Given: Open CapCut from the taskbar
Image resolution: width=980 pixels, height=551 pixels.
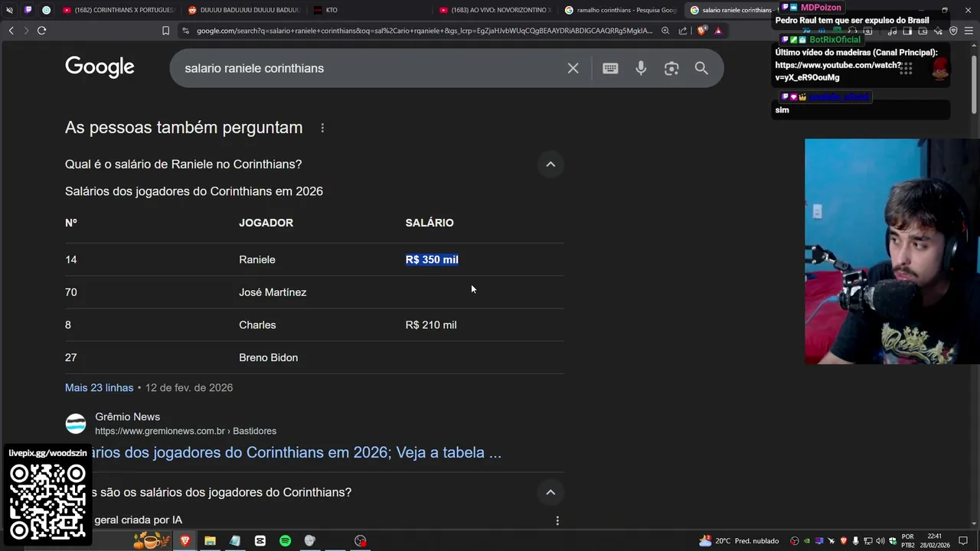Looking at the screenshot, I should point(260,541).
